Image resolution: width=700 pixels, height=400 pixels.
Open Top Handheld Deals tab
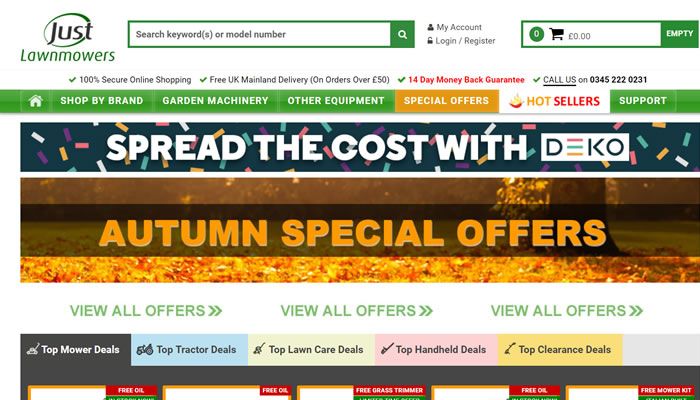pos(436,350)
